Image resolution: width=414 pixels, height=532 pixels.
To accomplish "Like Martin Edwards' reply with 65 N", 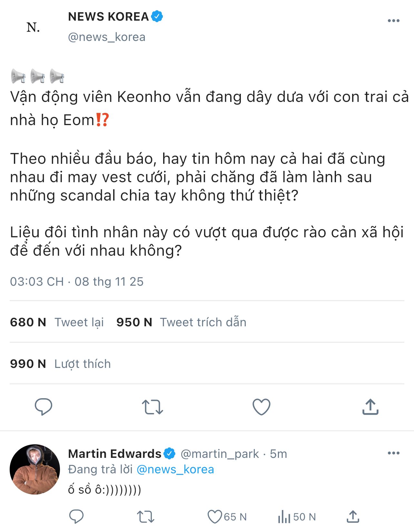I will pyautogui.click(x=215, y=517).
